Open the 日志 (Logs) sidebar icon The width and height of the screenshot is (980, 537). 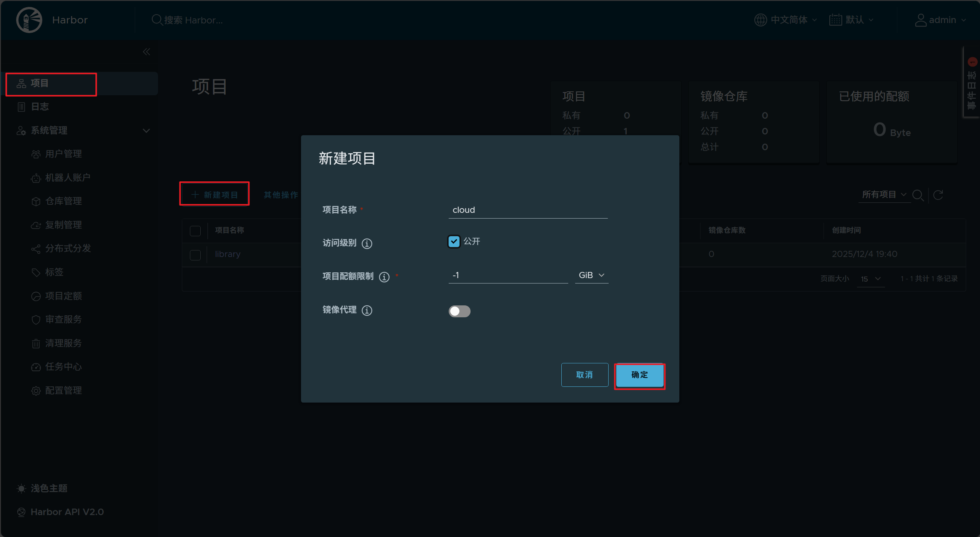pyautogui.click(x=22, y=106)
